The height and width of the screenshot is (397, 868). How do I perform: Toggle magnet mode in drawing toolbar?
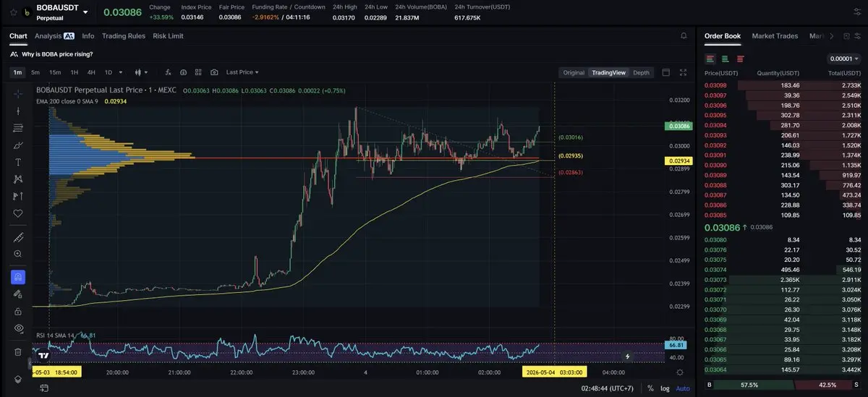19,277
